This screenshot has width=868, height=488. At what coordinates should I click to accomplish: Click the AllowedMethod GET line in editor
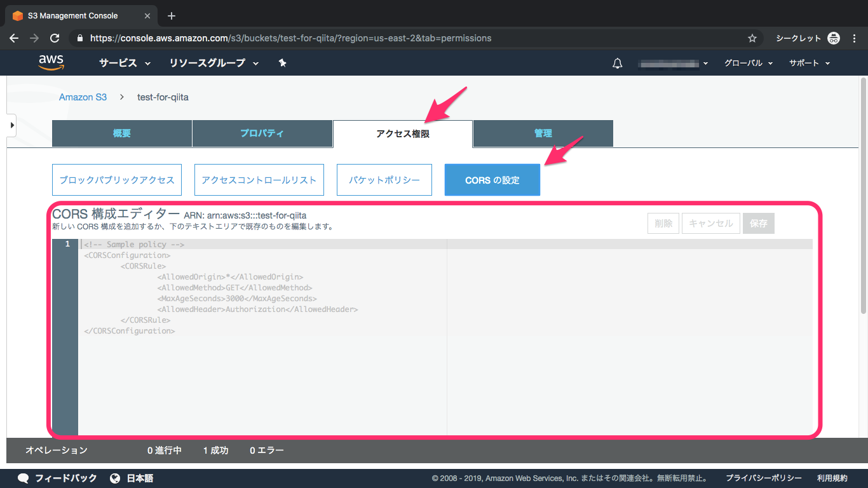point(234,288)
